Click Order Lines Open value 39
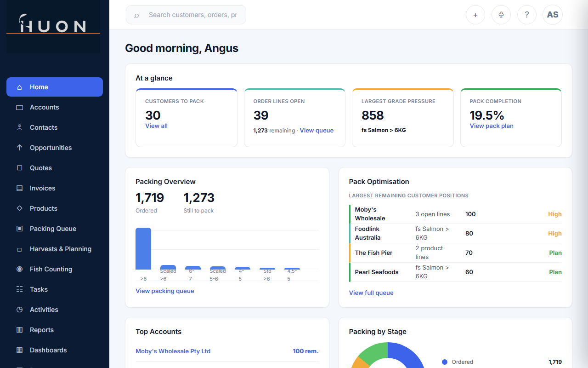588x368 pixels. click(261, 115)
